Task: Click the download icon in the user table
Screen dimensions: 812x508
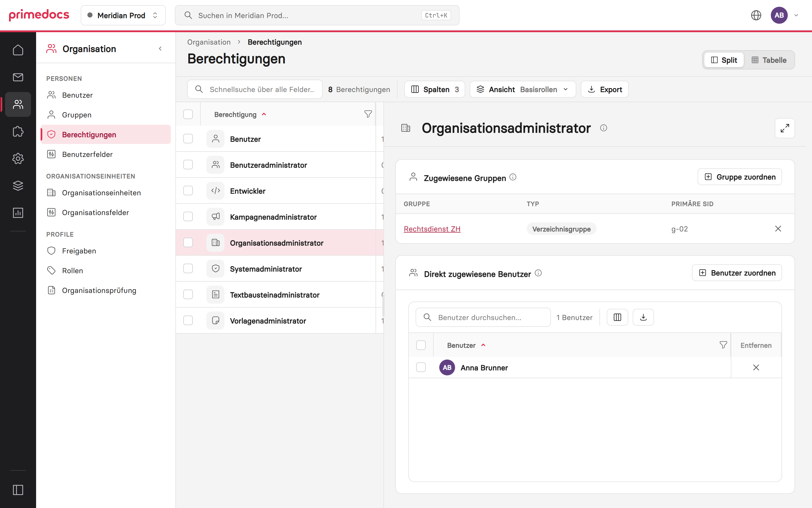Action: pyautogui.click(x=643, y=317)
